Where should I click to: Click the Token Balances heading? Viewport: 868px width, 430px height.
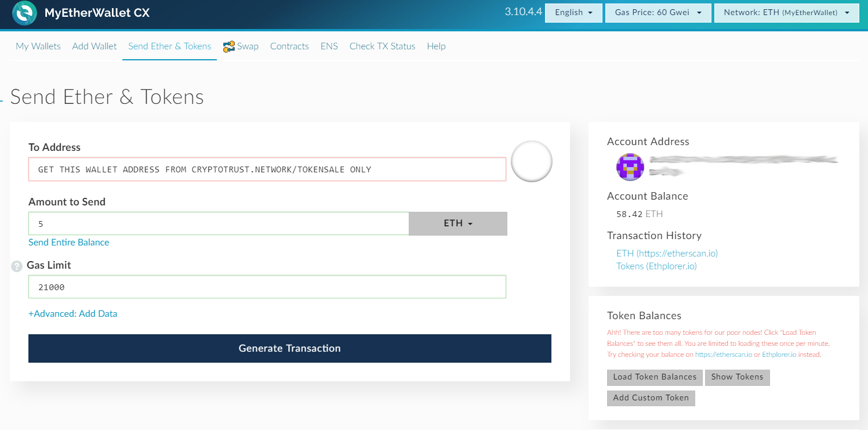(x=644, y=316)
